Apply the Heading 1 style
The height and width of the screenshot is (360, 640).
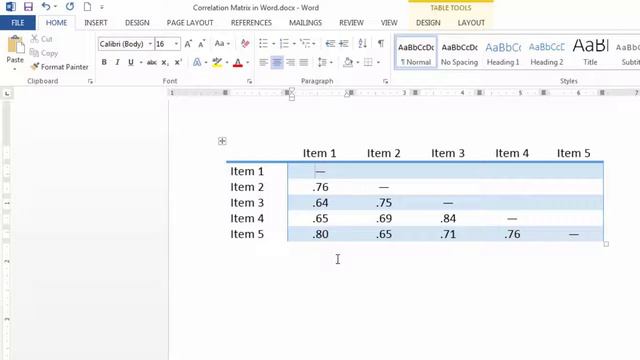503,52
